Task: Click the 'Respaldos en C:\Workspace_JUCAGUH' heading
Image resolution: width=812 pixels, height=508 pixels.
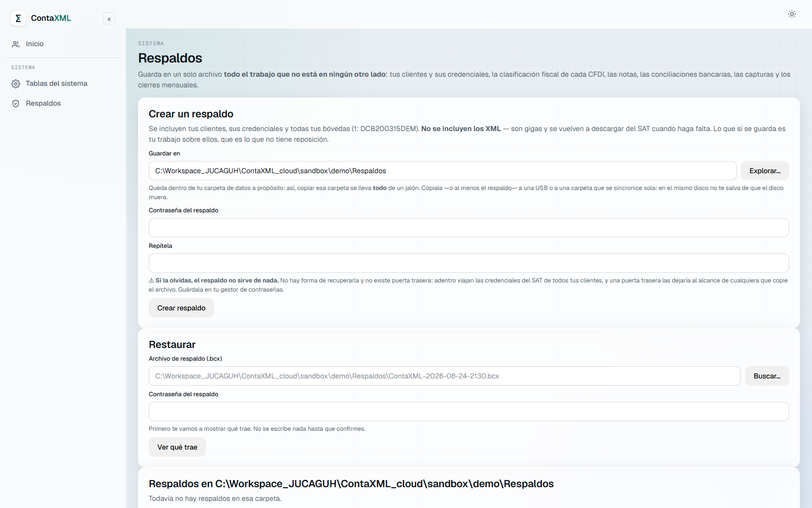Action: [x=351, y=484]
